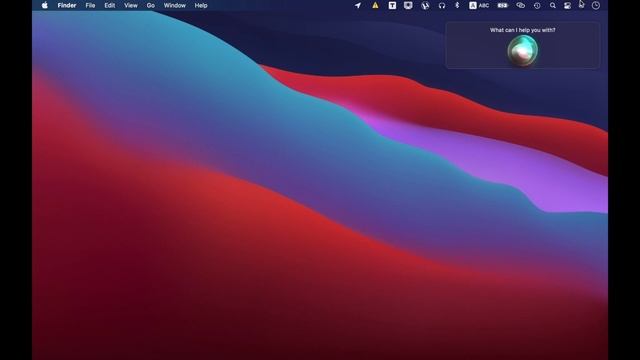
Task: Open Spotlight search magnifier icon
Action: tap(553, 6)
